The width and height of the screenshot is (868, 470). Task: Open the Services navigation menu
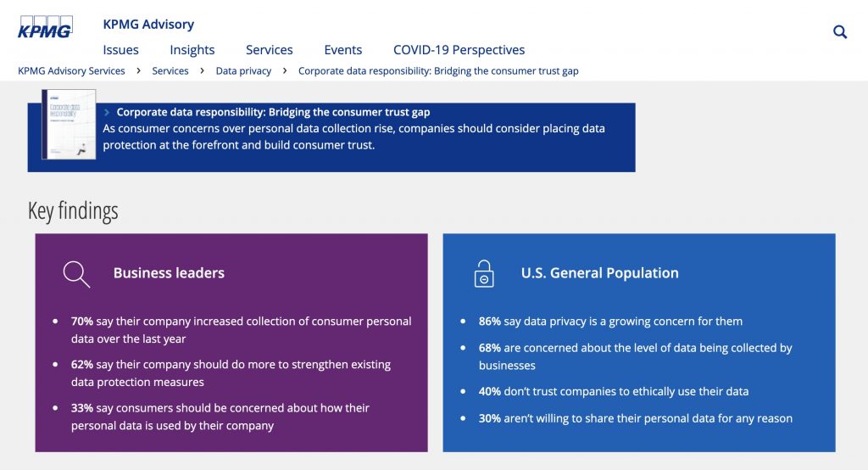pos(269,50)
